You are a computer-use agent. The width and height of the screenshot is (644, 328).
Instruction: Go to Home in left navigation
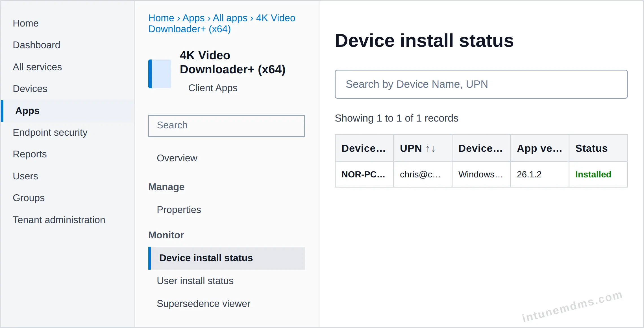[x=26, y=23]
